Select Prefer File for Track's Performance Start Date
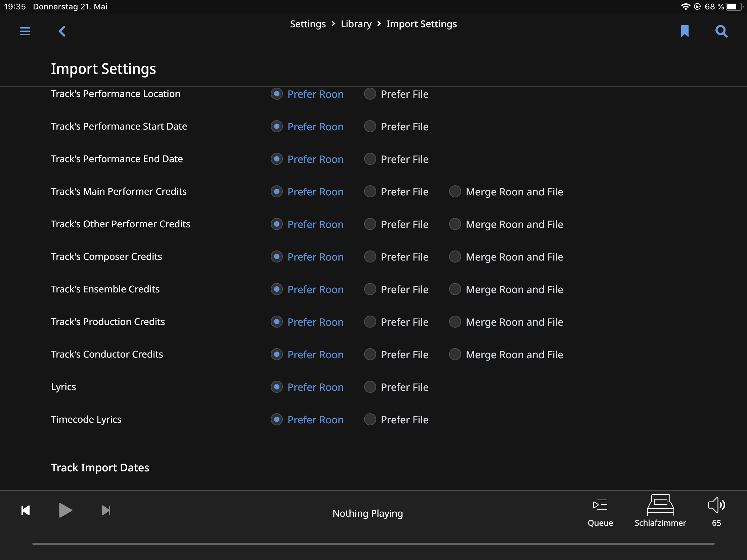Screen dimensions: 747x560 (396, 127)
